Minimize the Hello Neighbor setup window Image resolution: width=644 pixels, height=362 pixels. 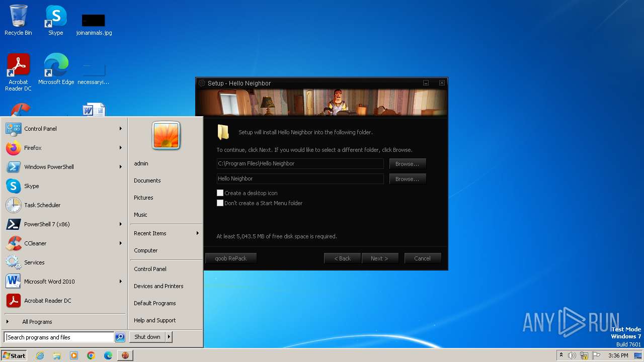pos(426,83)
